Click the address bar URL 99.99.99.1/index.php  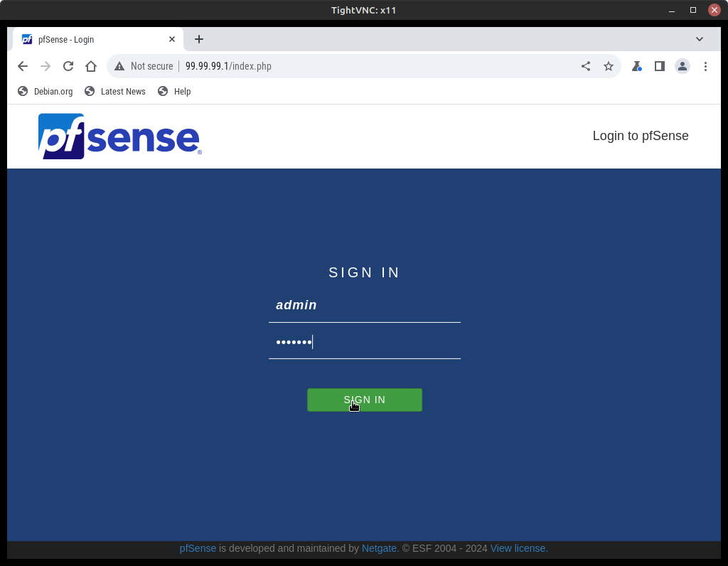click(228, 66)
